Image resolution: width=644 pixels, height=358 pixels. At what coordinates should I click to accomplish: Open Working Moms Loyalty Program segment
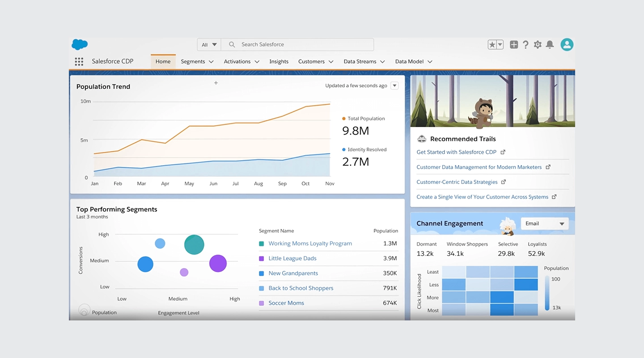(310, 243)
